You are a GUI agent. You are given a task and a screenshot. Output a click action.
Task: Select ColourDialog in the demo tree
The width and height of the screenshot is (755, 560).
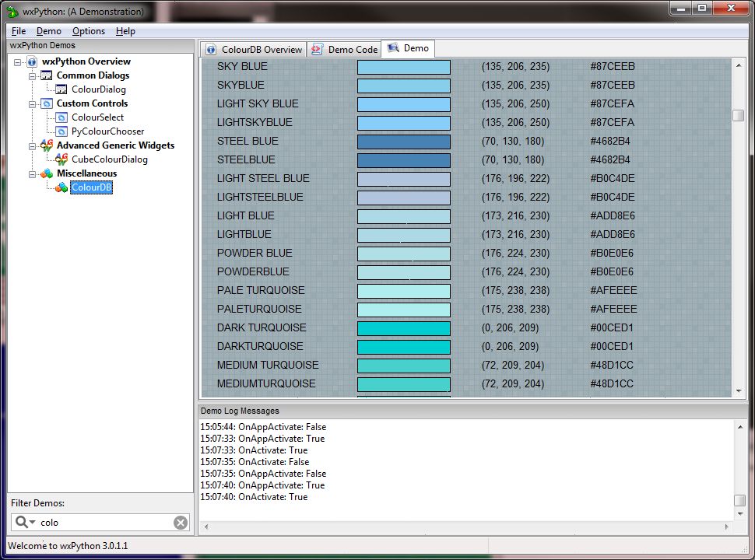[x=99, y=89]
